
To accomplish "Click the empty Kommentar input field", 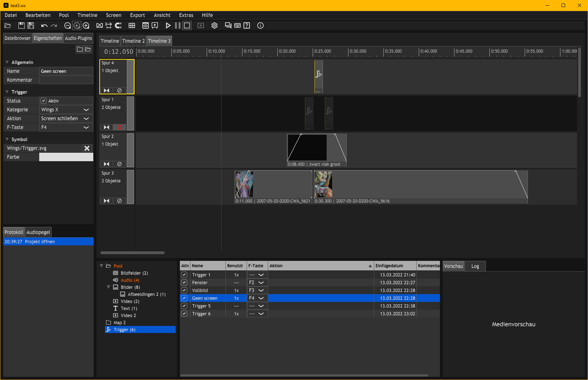I will click(x=66, y=80).
